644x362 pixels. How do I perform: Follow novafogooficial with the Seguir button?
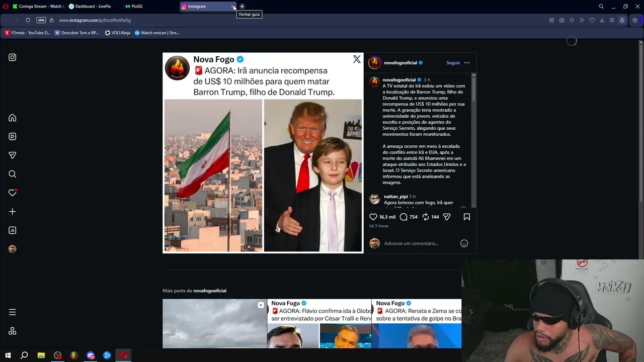tap(453, 63)
